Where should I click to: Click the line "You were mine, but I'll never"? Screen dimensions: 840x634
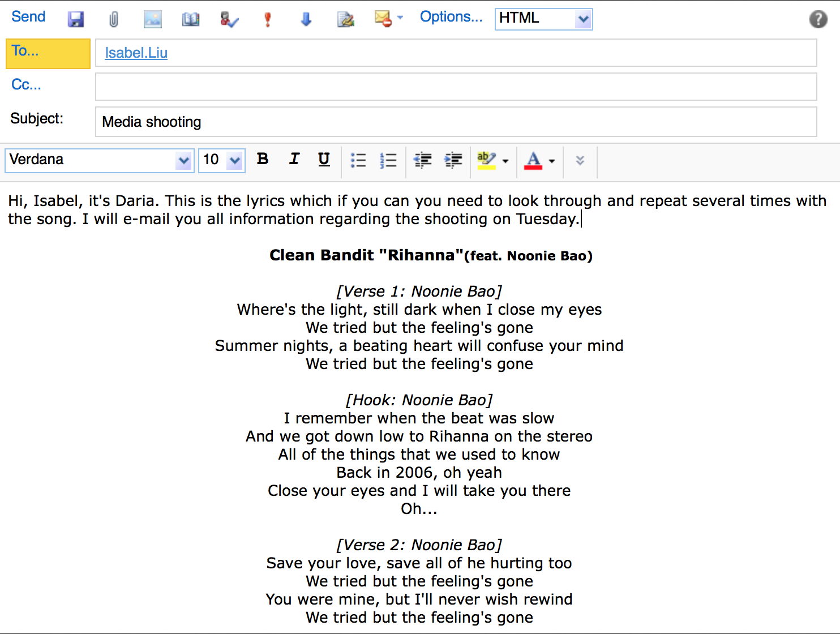419,599
